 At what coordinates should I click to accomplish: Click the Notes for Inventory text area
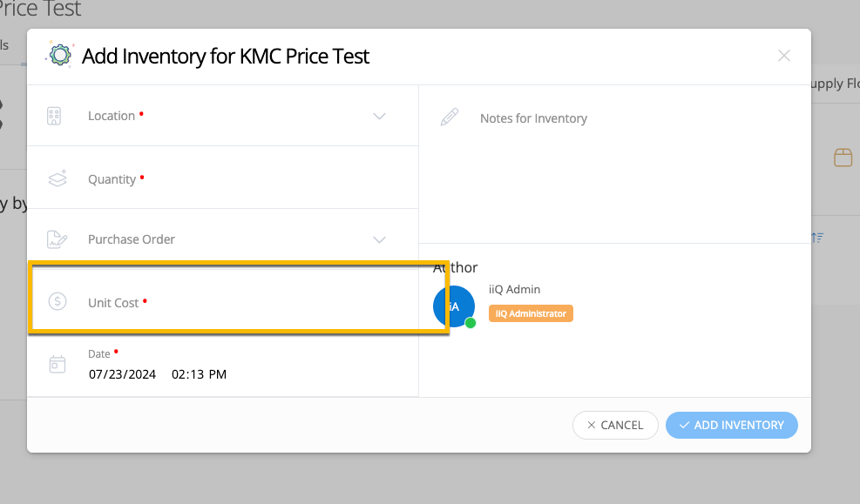click(x=615, y=165)
